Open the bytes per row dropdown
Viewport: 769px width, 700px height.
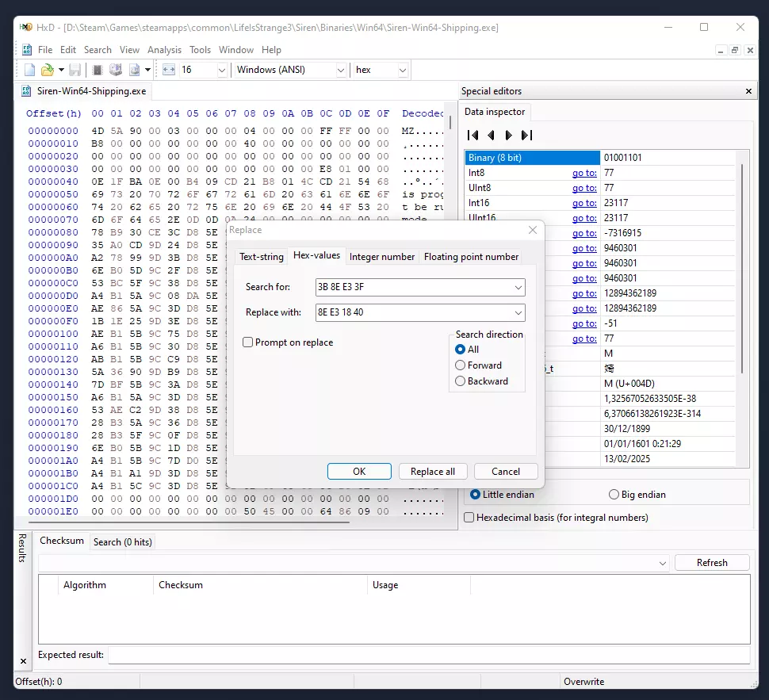click(221, 70)
